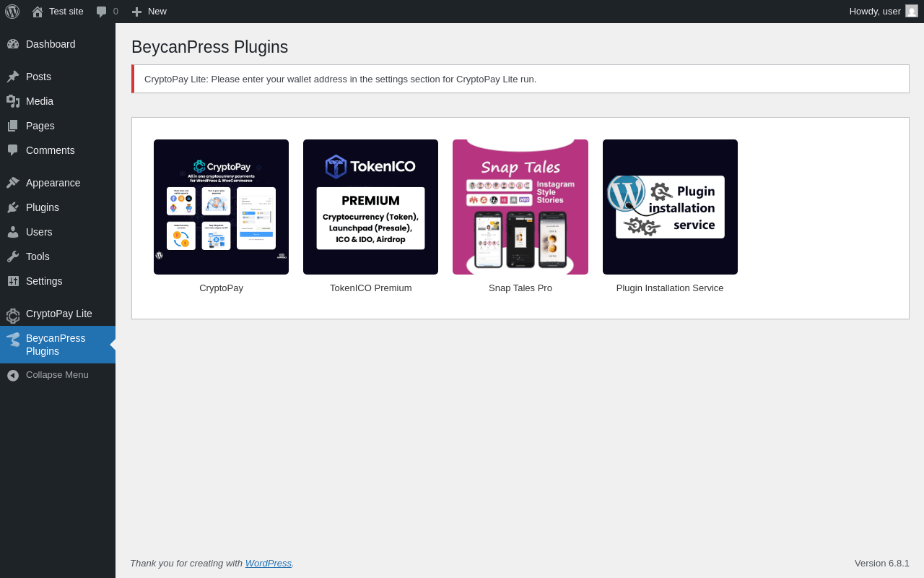Click the CryptoPay Lite wallet address notice

pos(520,79)
